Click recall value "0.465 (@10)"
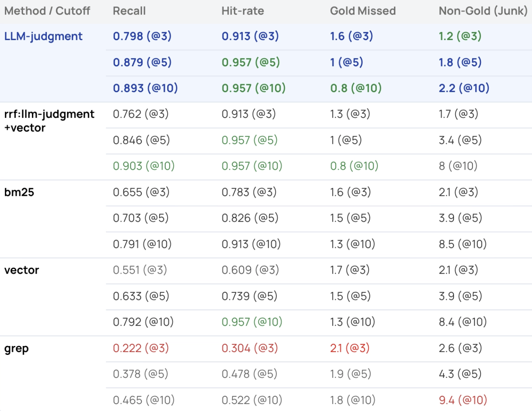This screenshot has width=532, height=411. point(144,400)
